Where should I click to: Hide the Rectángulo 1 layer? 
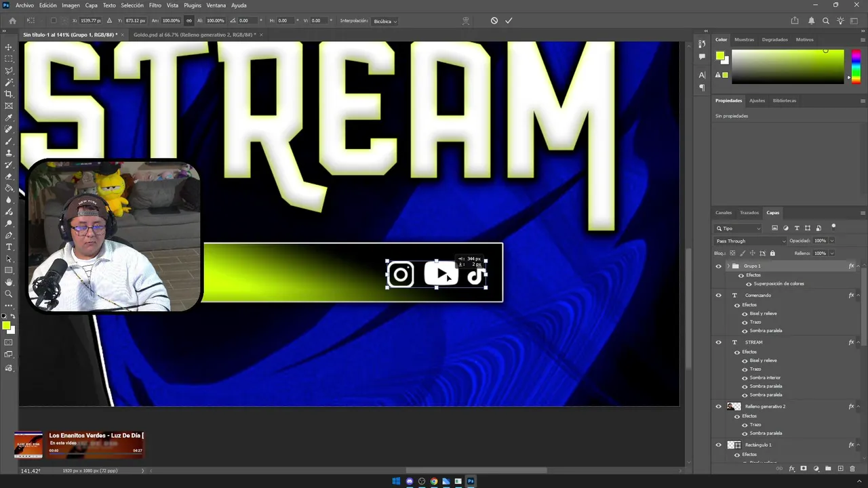click(719, 445)
